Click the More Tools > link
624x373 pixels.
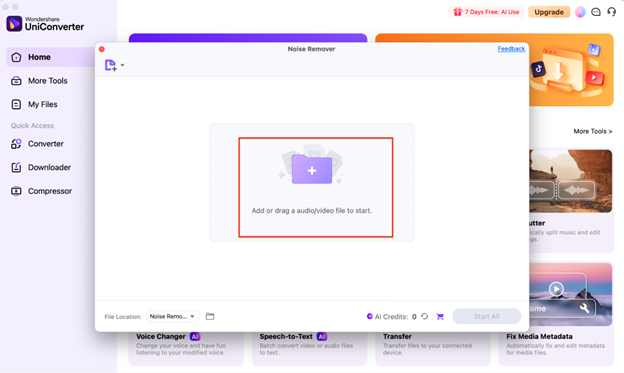593,131
